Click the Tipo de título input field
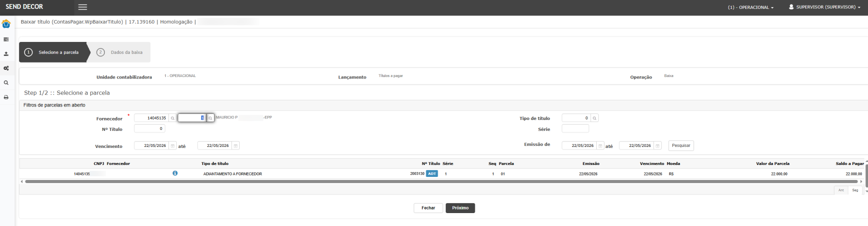Viewport: 868px width, 226px height. coord(576,118)
